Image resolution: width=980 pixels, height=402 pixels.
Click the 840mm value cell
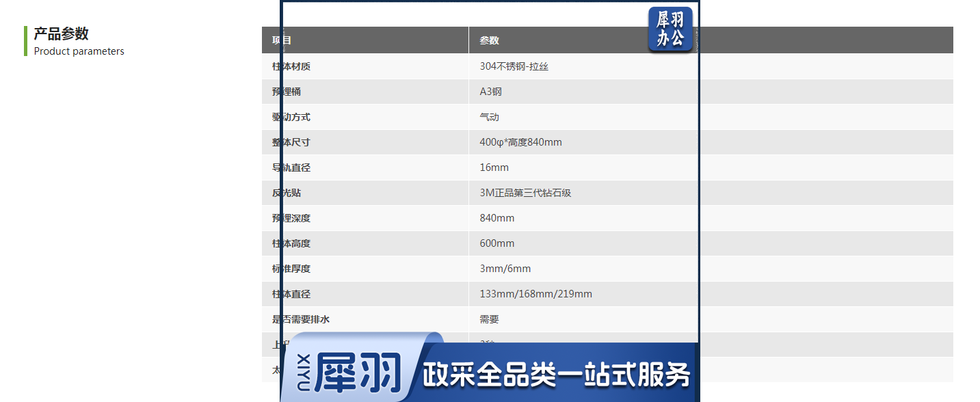(x=497, y=218)
